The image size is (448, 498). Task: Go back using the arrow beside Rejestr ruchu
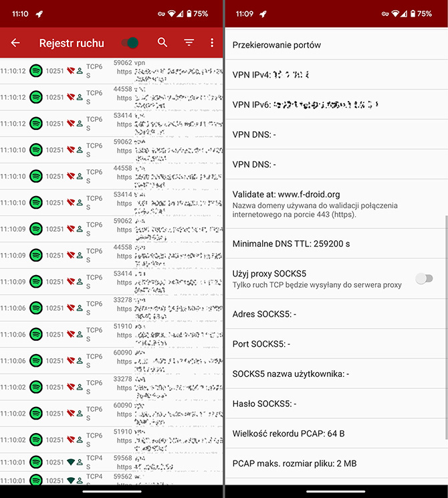point(15,43)
